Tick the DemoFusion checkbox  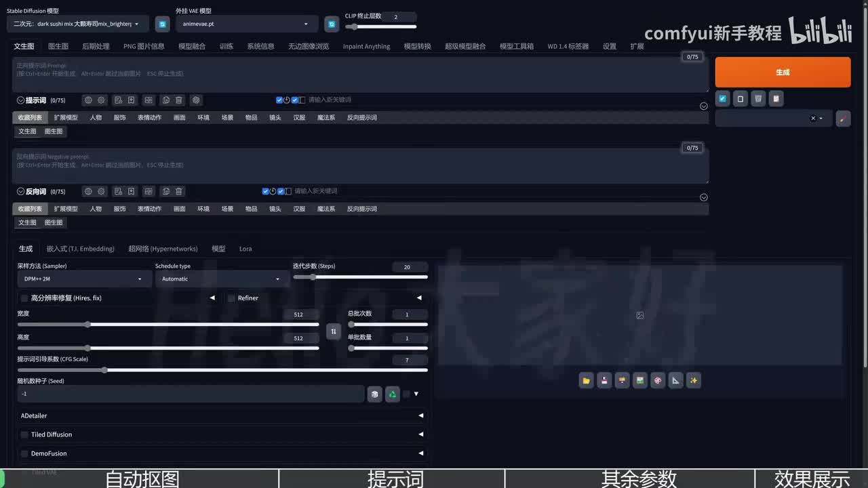(24, 453)
